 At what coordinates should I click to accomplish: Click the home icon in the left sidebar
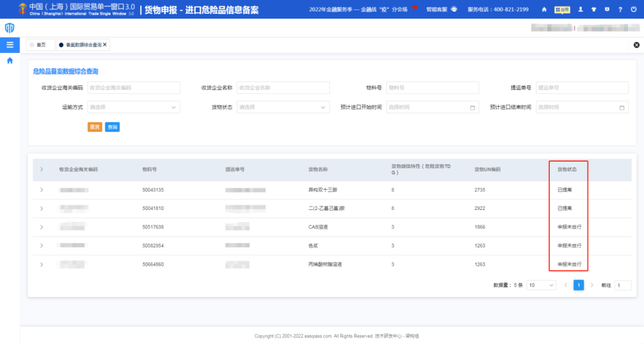click(x=10, y=59)
